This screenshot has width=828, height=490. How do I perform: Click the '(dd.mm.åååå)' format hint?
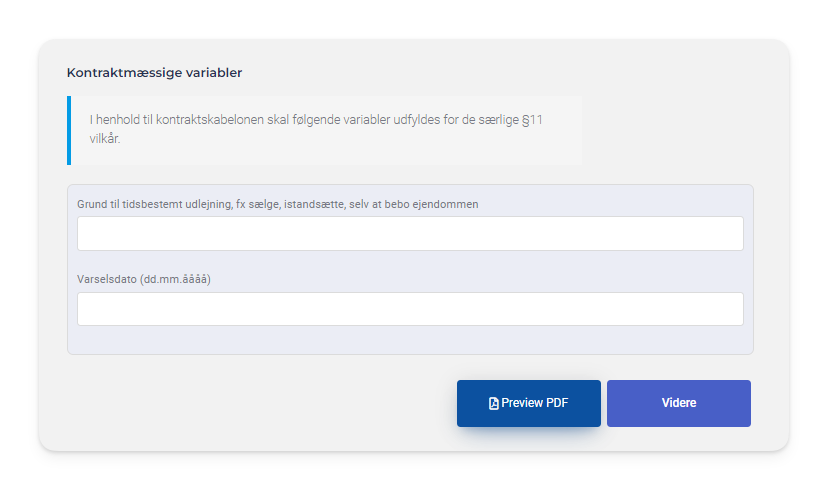(x=175, y=279)
